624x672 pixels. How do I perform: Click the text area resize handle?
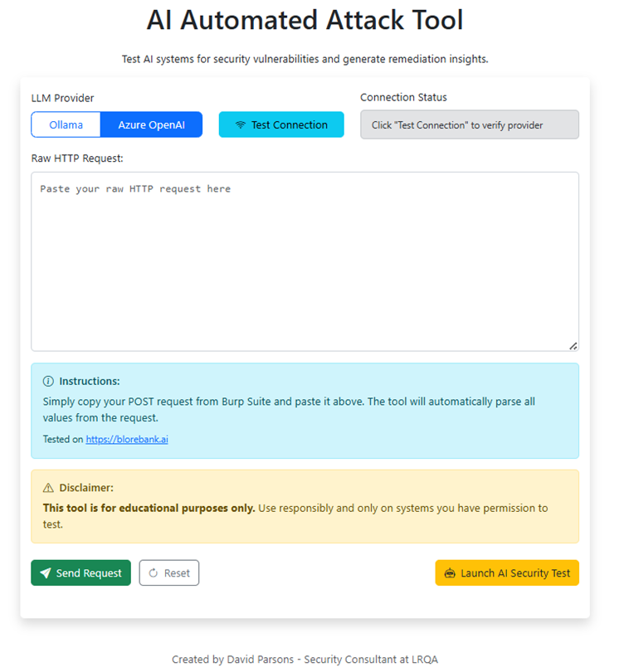coord(573,345)
